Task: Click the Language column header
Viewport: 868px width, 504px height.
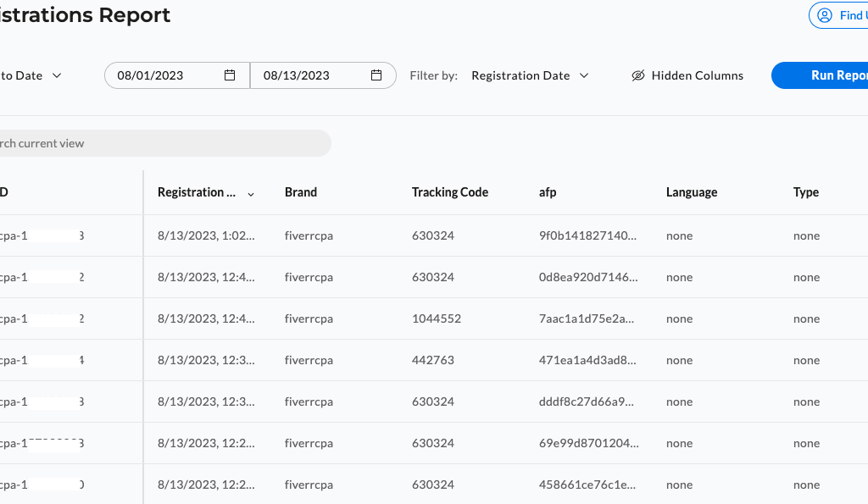Action: (692, 192)
